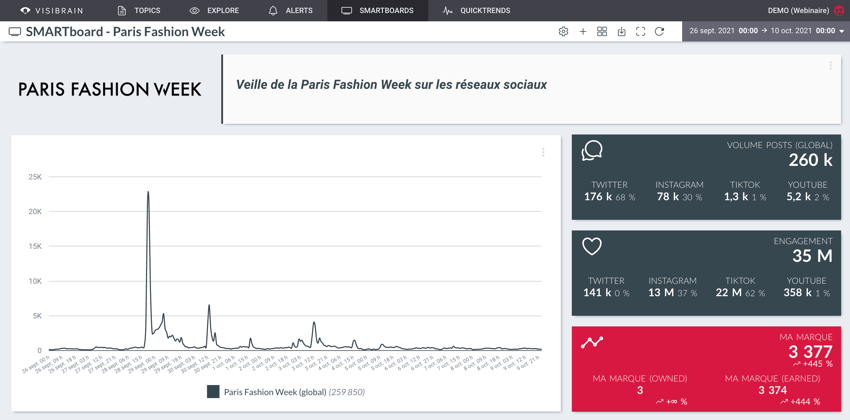Click the red user avatar icon
The height and width of the screenshot is (420, 850).
point(839,10)
